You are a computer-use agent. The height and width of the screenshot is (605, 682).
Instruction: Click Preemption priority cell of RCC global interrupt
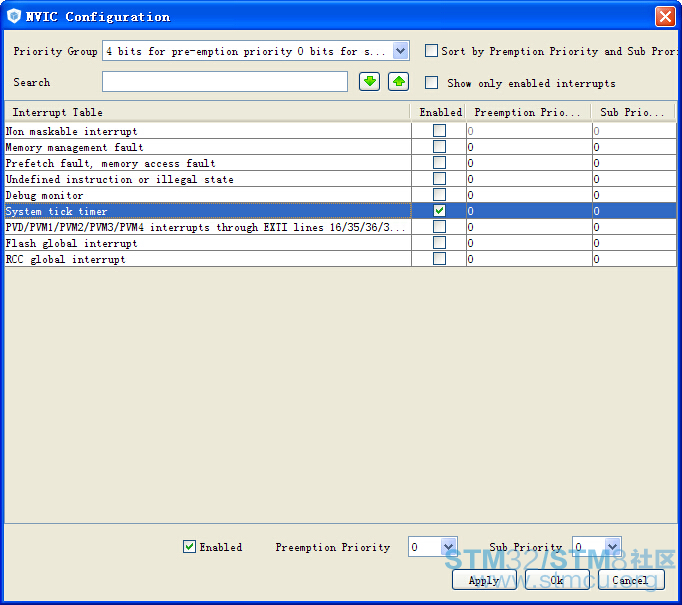pyautogui.click(x=529, y=259)
